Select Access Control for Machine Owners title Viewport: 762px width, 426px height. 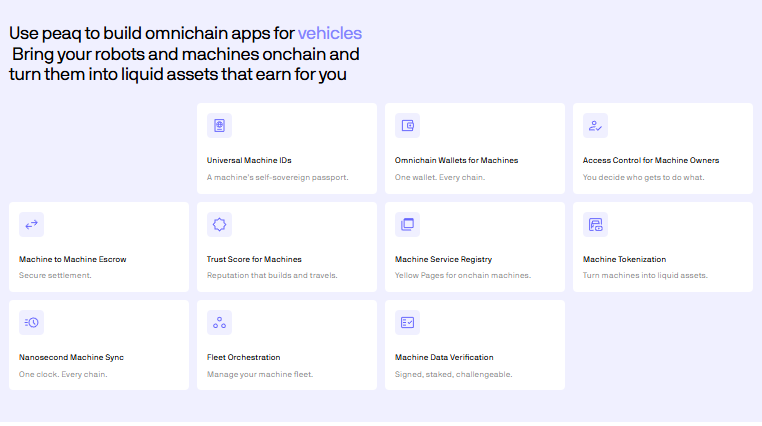click(x=650, y=160)
